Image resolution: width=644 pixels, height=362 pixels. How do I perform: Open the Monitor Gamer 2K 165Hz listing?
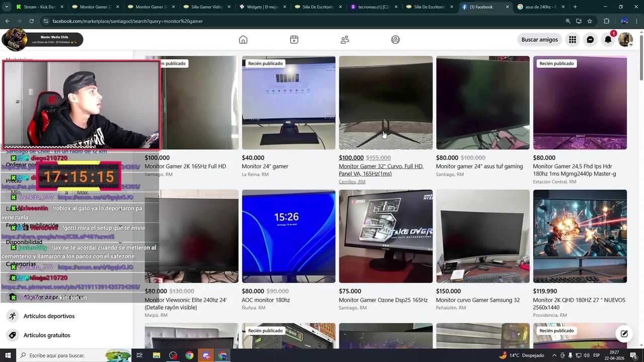point(185,166)
